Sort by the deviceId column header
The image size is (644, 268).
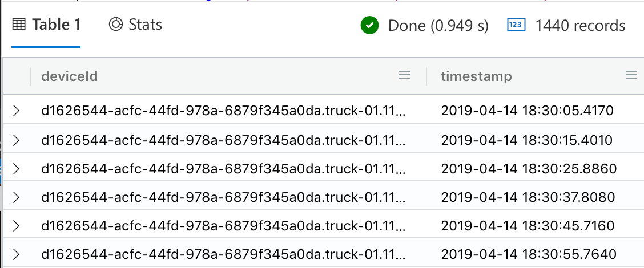point(70,76)
